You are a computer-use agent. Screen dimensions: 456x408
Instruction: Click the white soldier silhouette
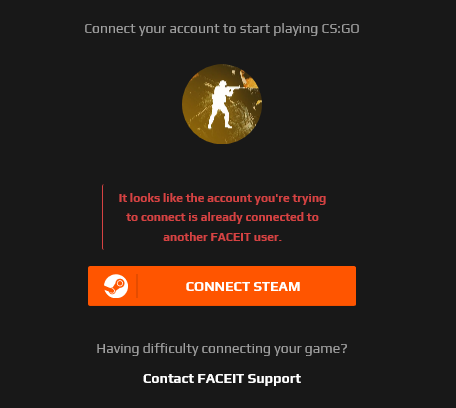tap(222, 105)
